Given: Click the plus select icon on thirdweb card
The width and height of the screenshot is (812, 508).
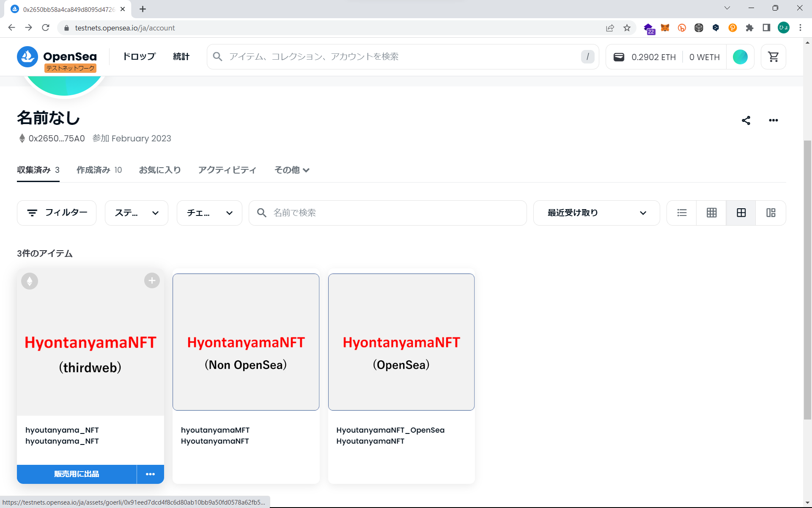Looking at the screenshot, I should (152, 281).
